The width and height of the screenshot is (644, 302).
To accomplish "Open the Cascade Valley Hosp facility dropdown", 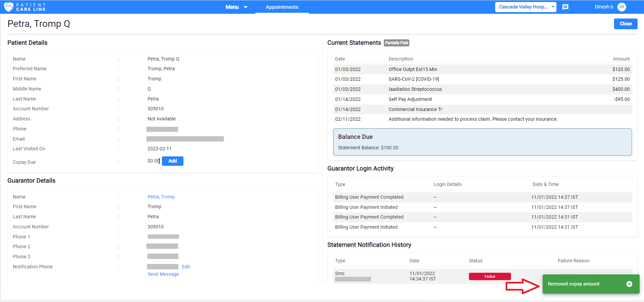I will (x=526, y=7).
